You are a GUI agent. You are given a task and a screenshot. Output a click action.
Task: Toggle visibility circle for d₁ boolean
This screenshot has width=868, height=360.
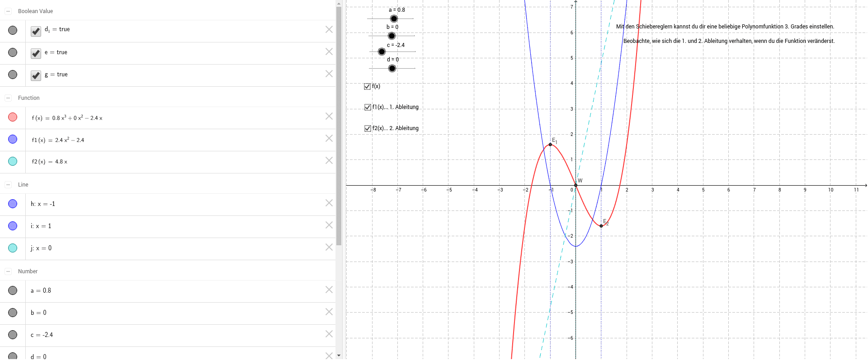click(x=13, y=30)
